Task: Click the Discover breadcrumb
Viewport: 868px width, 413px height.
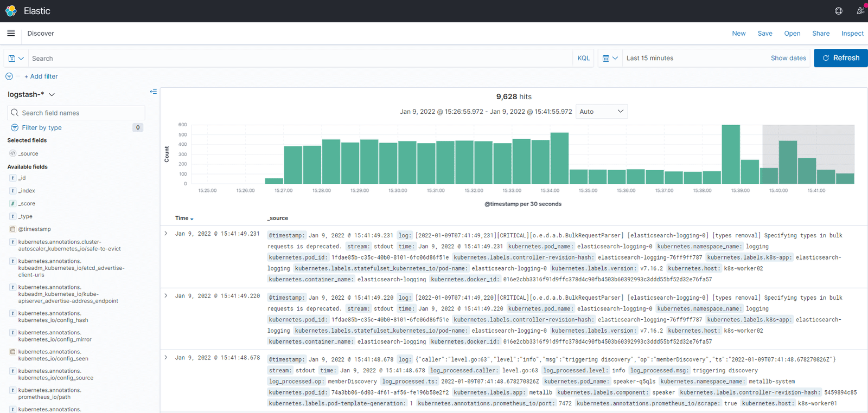Action: point(41,34)
